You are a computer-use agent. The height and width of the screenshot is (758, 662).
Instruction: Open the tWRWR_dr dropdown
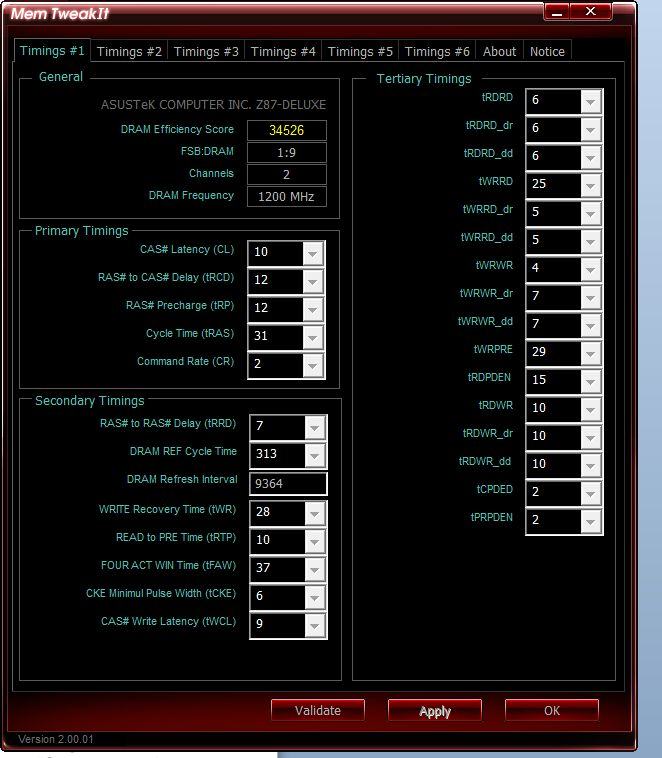pos(590,298)
